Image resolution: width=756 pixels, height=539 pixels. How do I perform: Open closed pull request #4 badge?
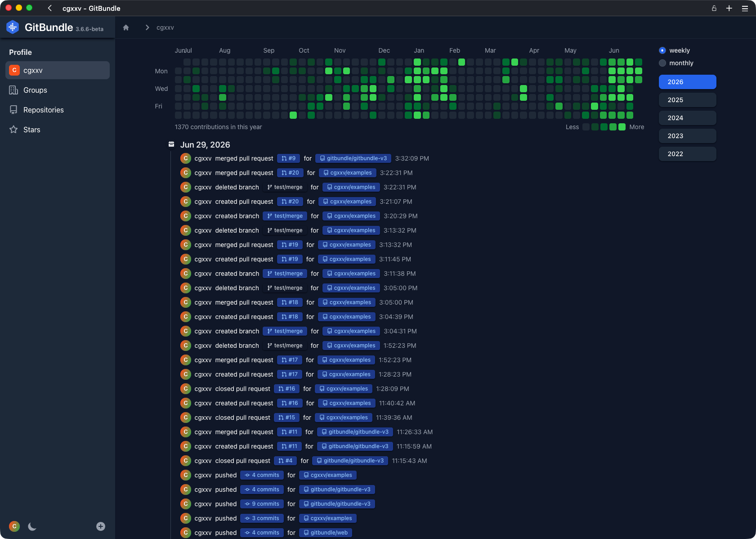tap(285, 461)
